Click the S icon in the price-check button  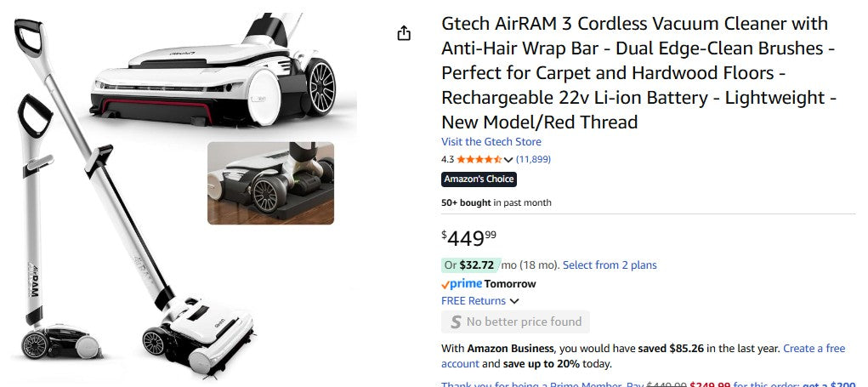456,322
